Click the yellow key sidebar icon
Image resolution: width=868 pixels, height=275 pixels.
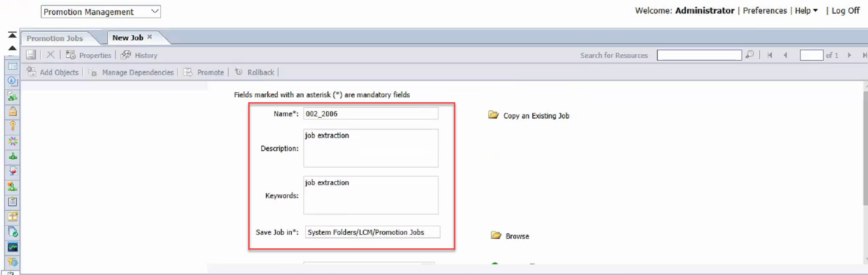tap(13, 126)
